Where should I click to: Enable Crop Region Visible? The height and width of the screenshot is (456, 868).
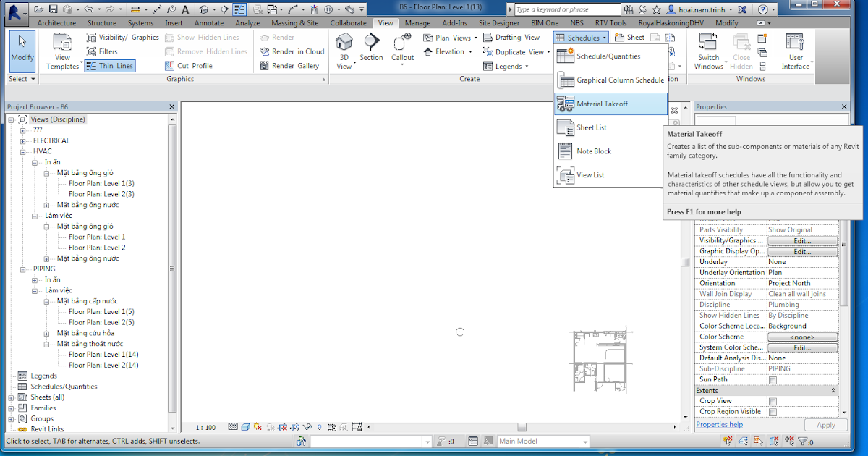[x=772, y=411]
